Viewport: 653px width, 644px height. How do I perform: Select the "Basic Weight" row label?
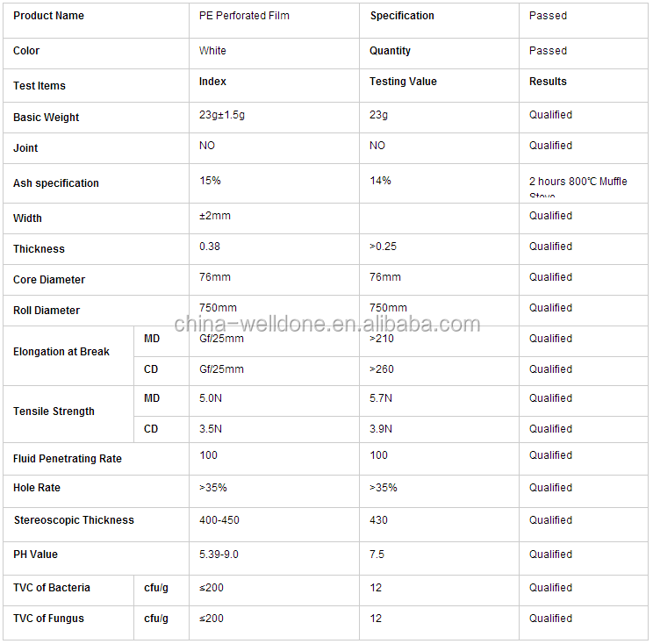point(47,118)
